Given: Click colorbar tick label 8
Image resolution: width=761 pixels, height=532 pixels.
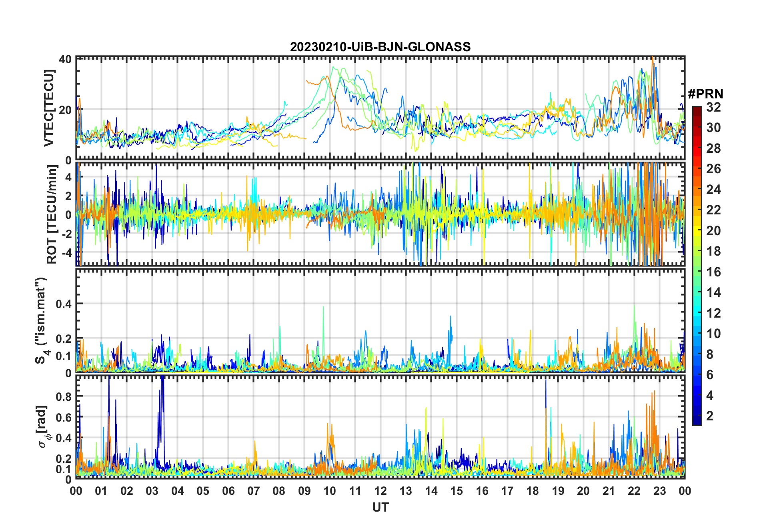Looking at the screenshot, I should [x=710, y=354].
